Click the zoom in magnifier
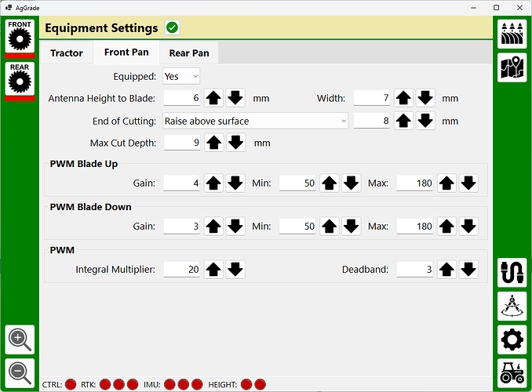Screen dimensions: 532x392 [20, 340]
